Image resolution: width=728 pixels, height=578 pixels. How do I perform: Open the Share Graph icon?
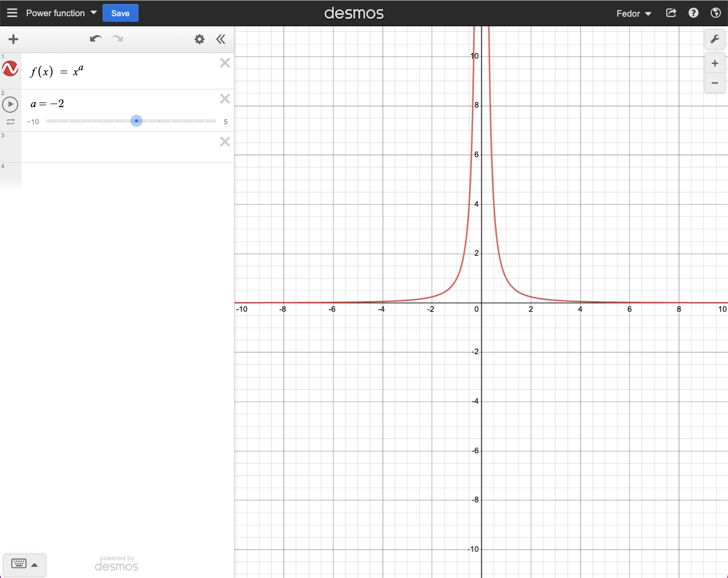671,13
